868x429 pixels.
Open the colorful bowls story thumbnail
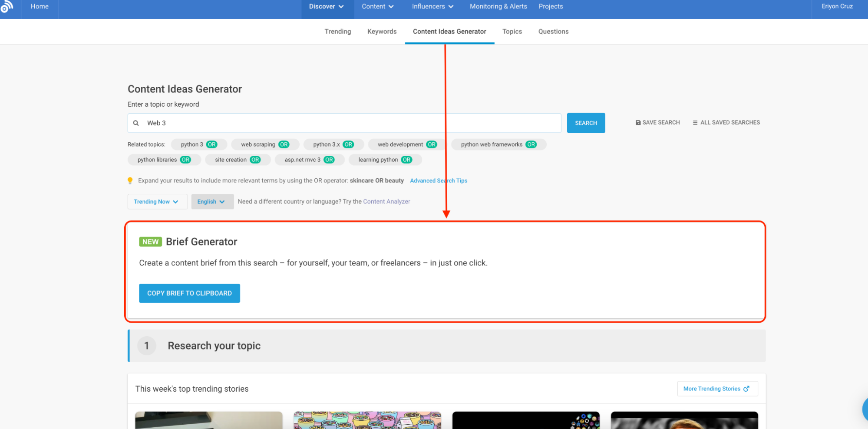[x=367, y=420]
